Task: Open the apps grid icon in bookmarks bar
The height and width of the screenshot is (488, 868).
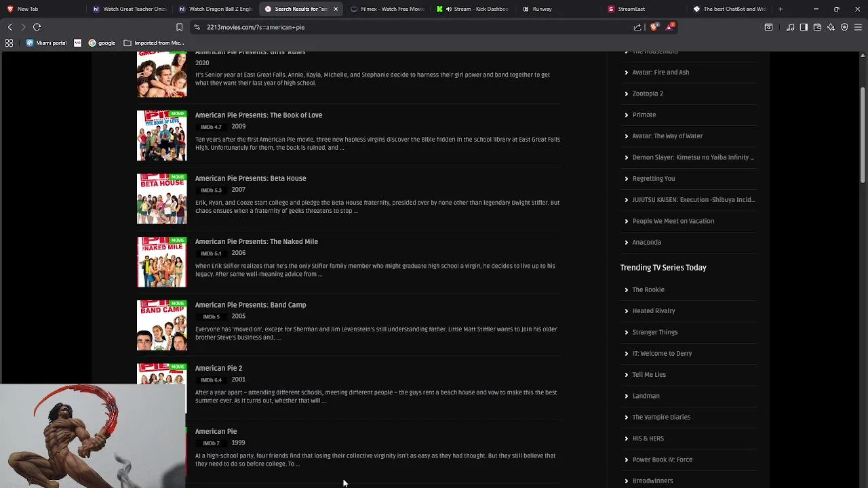Action: [9, 43]
